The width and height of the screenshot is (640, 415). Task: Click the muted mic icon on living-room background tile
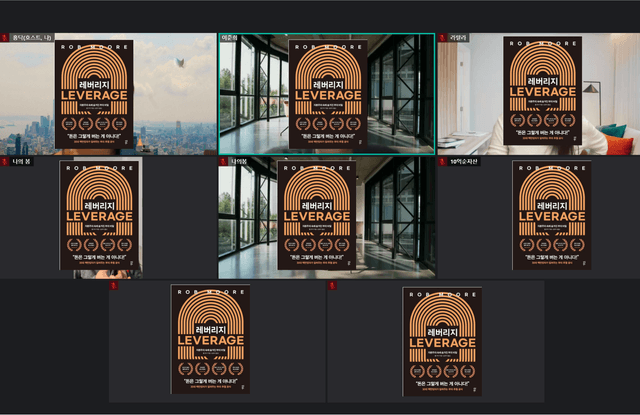(x=443, y=38)
